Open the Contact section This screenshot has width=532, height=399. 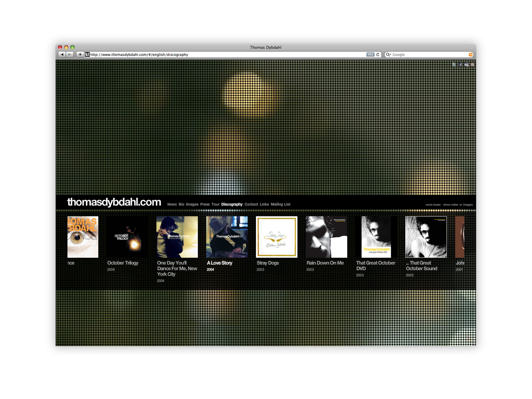pyautogui.click(x=251, y=204)
